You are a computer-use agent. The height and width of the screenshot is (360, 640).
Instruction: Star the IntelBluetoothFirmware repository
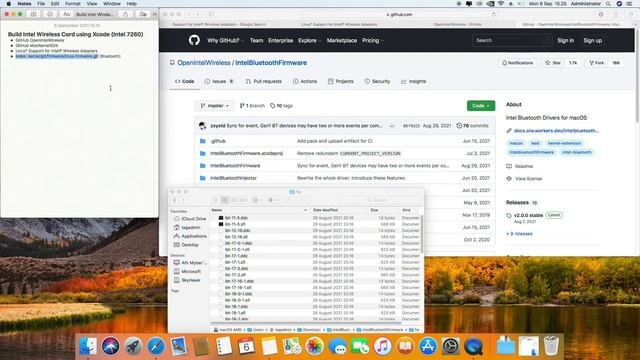[553, 63]
